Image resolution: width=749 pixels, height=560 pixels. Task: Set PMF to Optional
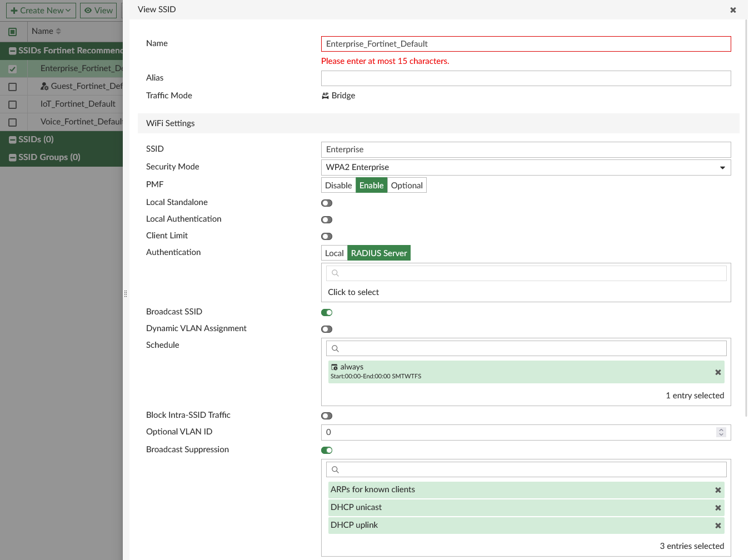tap(407, 186)
